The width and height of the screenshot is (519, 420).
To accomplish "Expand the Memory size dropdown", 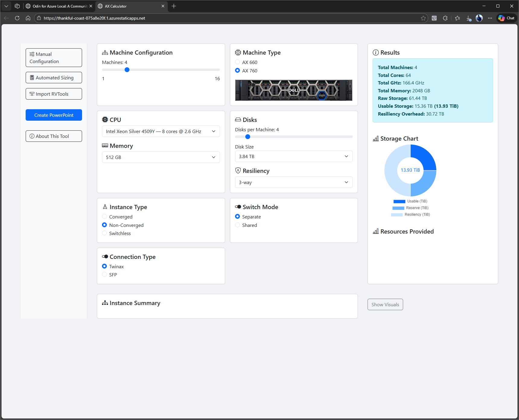I will coord(161,157).
